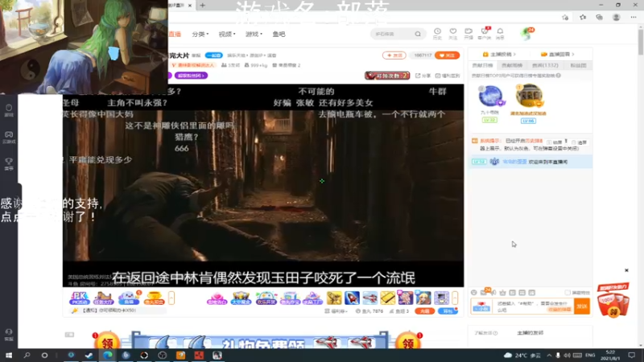Click the orange 关注 follow button

[x=447, y=56]
